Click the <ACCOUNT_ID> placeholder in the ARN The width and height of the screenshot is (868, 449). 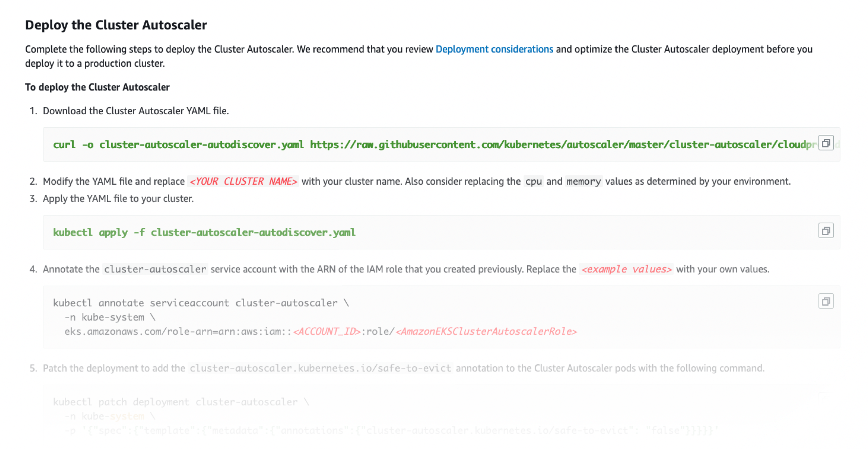pos(327,331)
